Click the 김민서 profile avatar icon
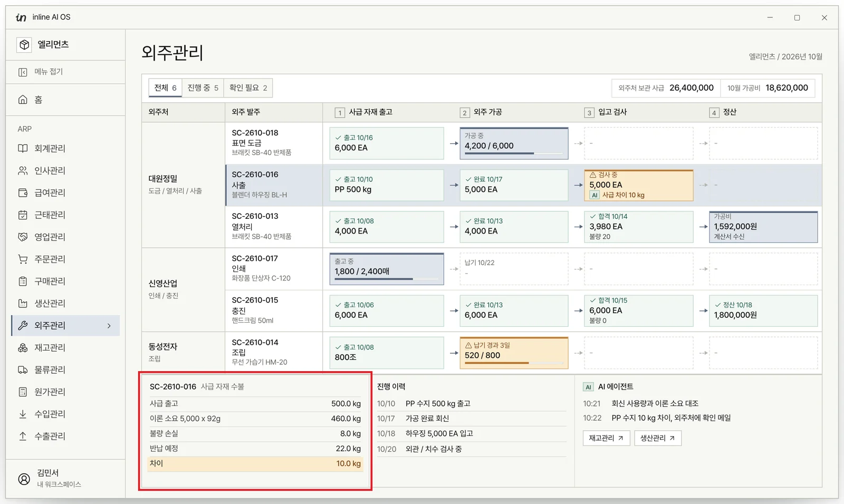The height and width of the screenshot is (504, 844). point(24,479)
